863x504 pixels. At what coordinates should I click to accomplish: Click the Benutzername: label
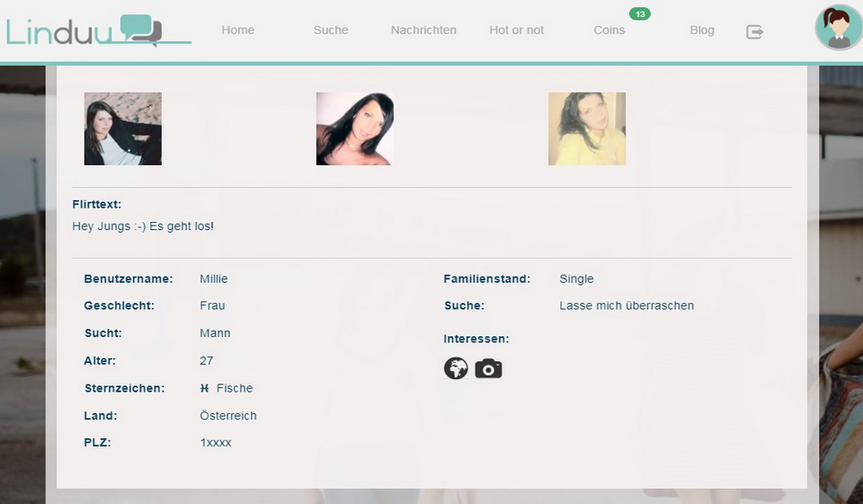129,279
